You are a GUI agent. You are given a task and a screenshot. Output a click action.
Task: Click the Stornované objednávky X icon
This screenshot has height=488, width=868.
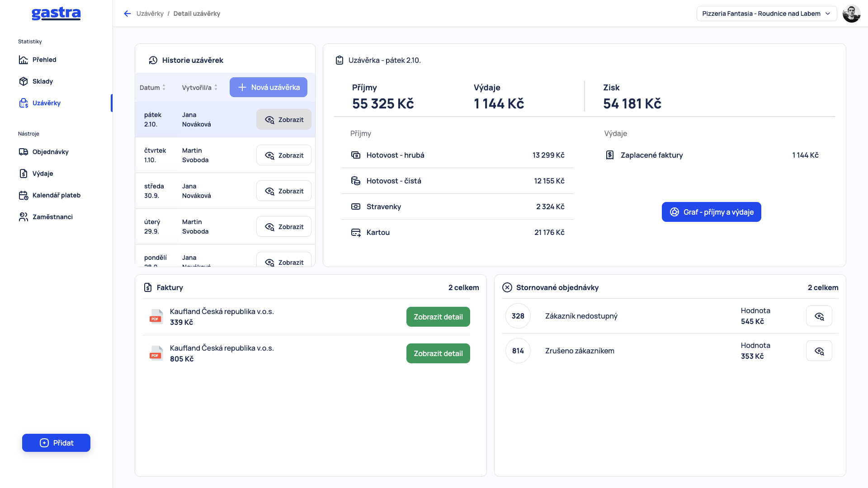[x=507, y=287]
